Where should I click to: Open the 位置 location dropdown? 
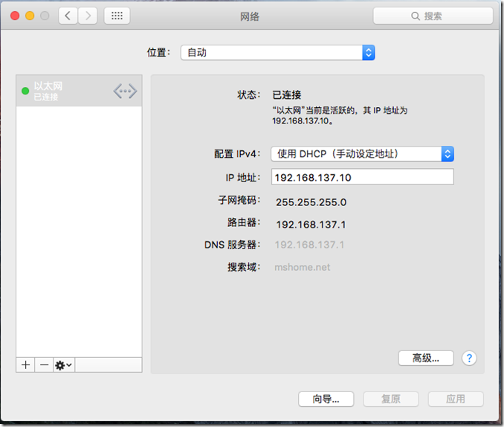(x=277, y=53)
